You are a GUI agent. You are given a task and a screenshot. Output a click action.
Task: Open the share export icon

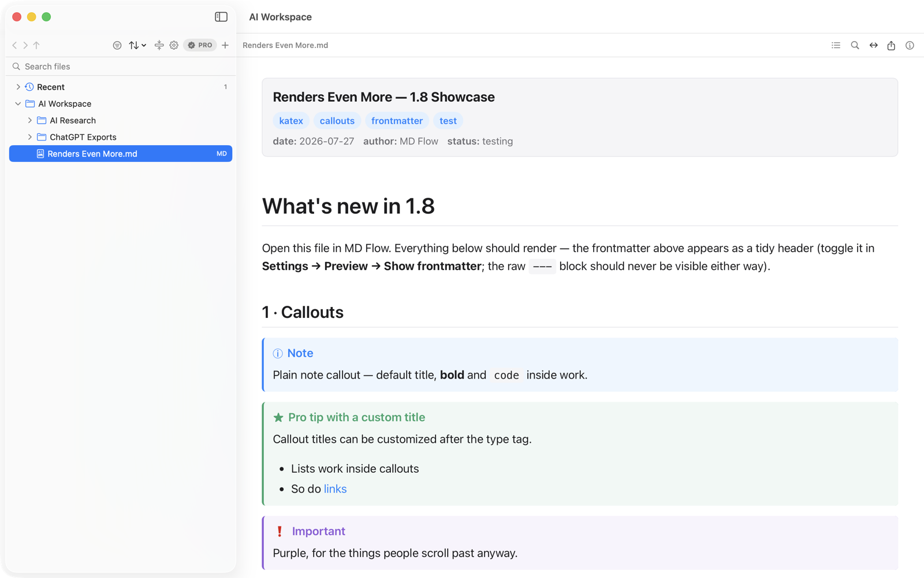tap(891, 45)
